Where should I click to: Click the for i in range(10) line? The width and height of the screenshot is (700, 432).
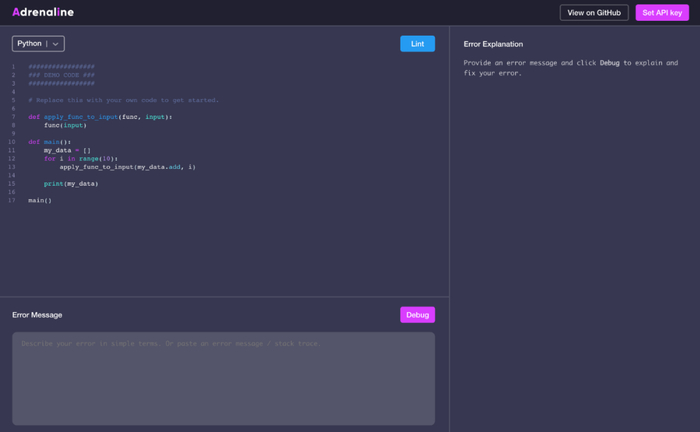tap(81, 158)
